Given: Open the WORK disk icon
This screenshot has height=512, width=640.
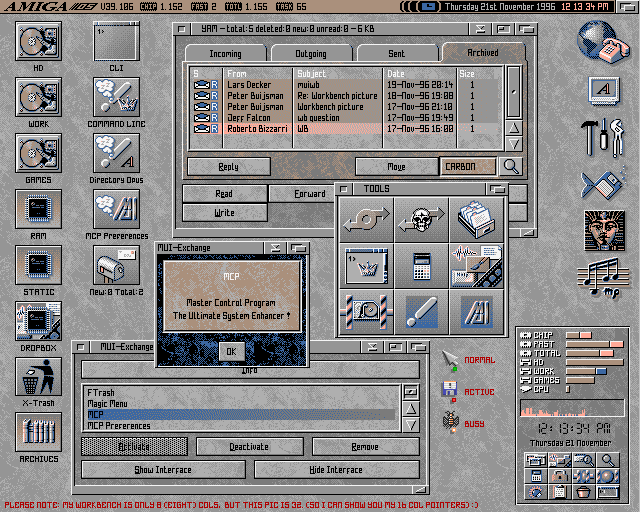Looking at the screenshot, I should (39, 99).
